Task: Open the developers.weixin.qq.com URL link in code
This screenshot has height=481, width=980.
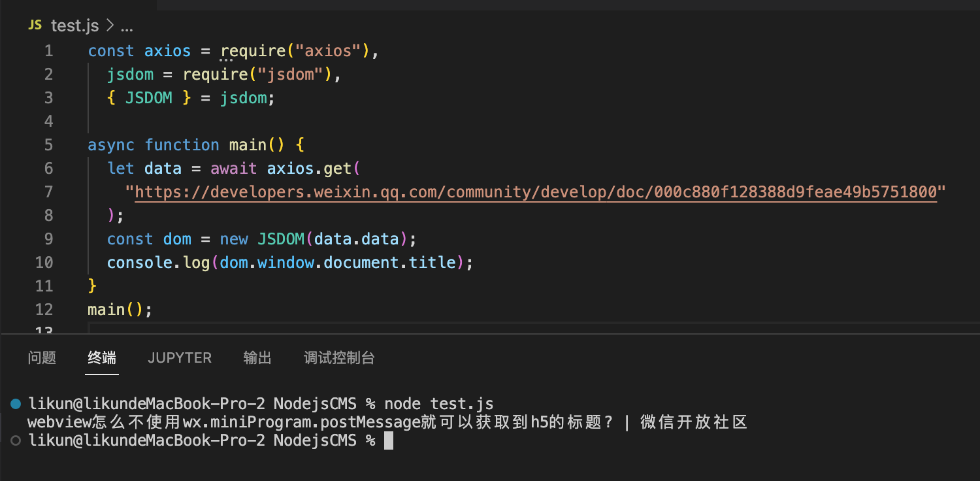Action: click(x=536, y=192)
